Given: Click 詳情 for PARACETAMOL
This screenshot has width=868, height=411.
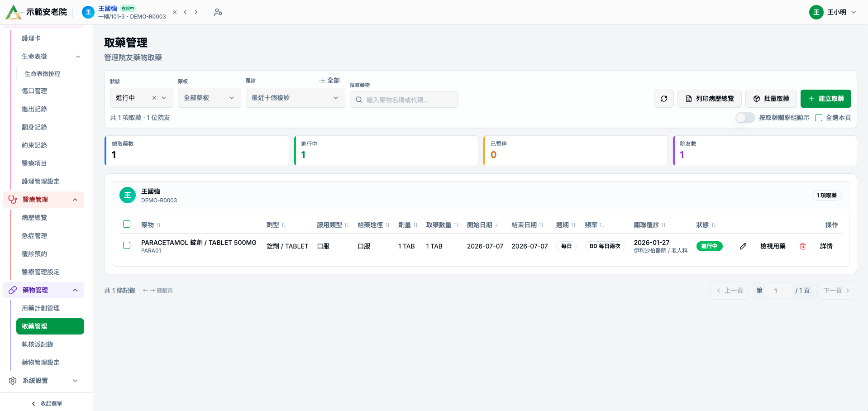Looking at the screenshot, I should click(x=826, y=246).
